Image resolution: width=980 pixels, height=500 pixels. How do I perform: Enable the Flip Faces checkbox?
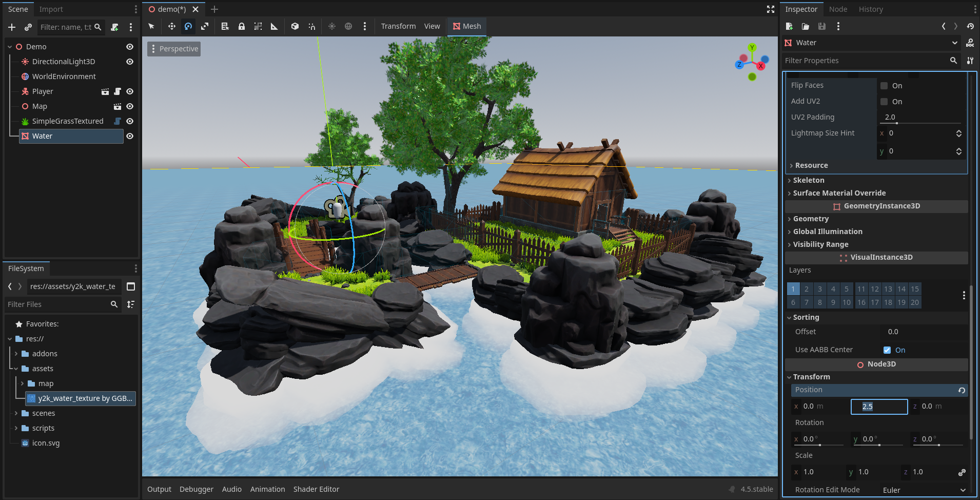click(884, 86)
